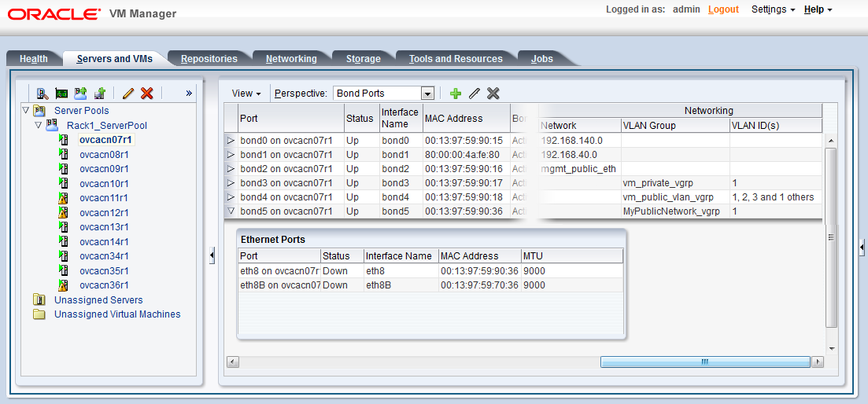This screenshot has height=404, width=868.
Task: Open the Help dropdown menu
Action: pos(818,9)
